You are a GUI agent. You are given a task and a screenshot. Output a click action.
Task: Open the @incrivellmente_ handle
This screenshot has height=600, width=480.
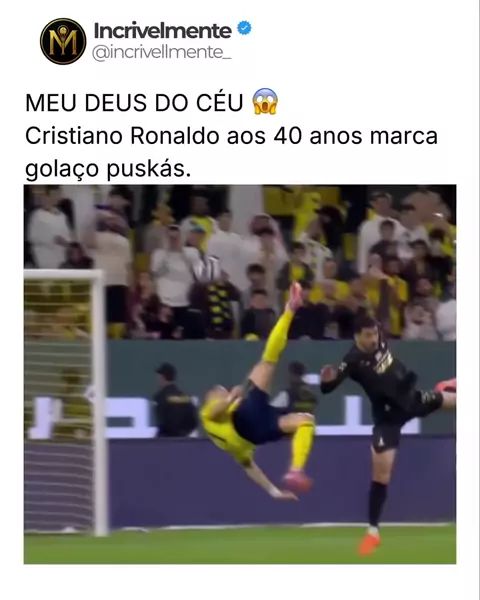pos(162,52)
